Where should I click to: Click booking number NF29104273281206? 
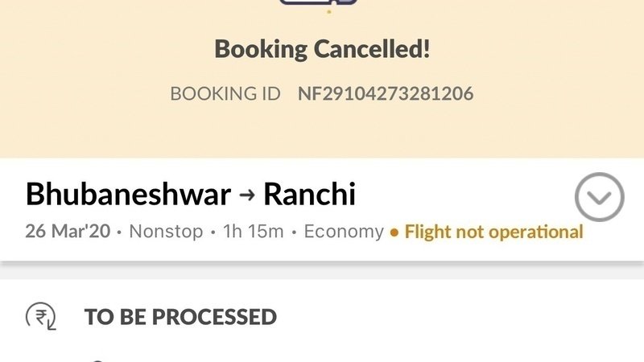click(386, 94)
